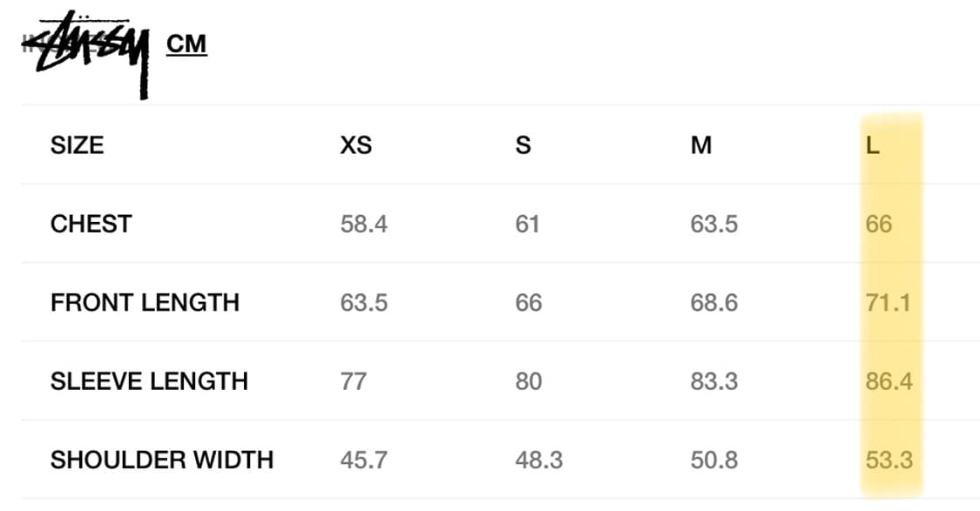The height and width of the screenshot is (511, 980).
Task: Click the yellow highlight on L column
Action: coord(892,305)
